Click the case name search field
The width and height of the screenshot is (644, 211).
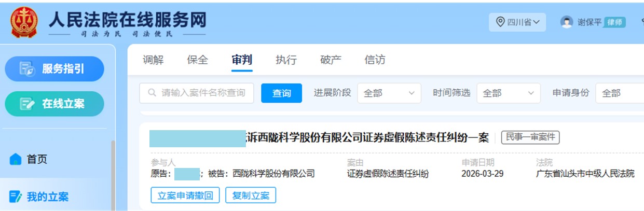point(197,93)
